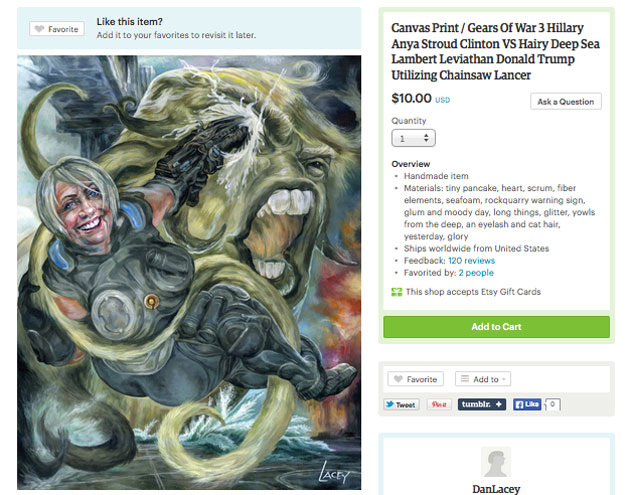Toggle Favorite below the Add to Cart button
This screenshot has height=495, width=630.
coord(416,379)
